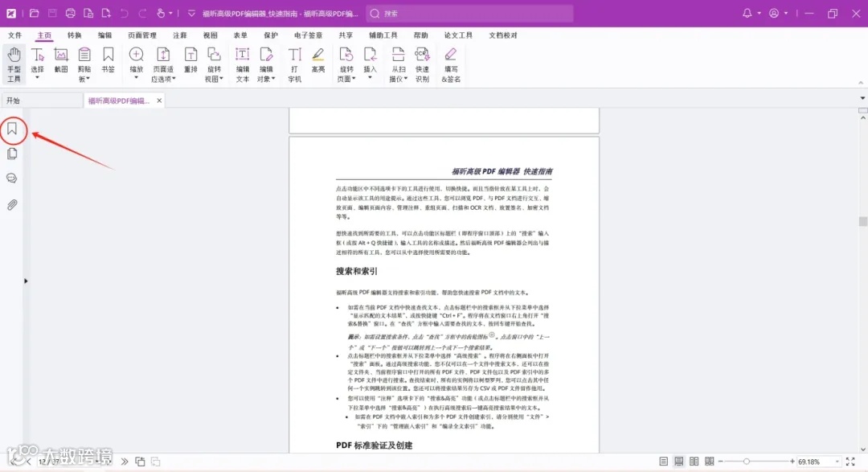Switch to the Start (开始) document tab
The width and height of the screenshot is (868, 472).
tap(42, 101)
